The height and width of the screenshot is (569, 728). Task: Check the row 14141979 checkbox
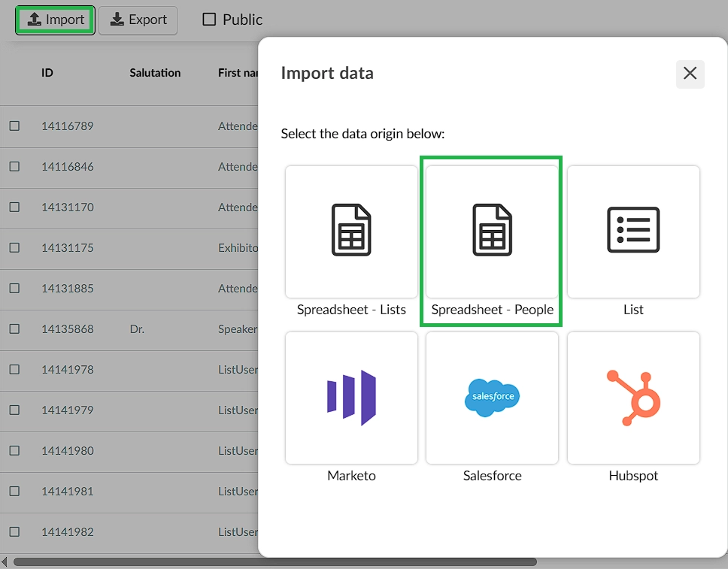14,410
